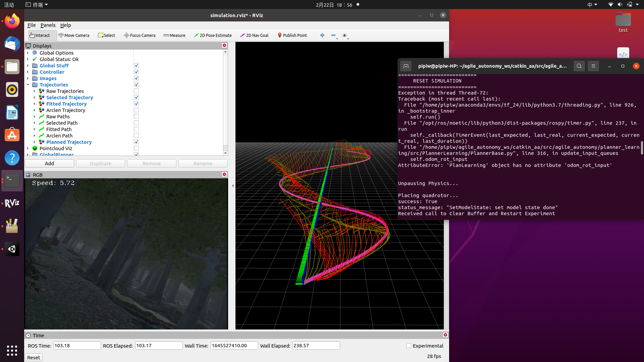Activate the Focus Camera tool

coord(140,35)
